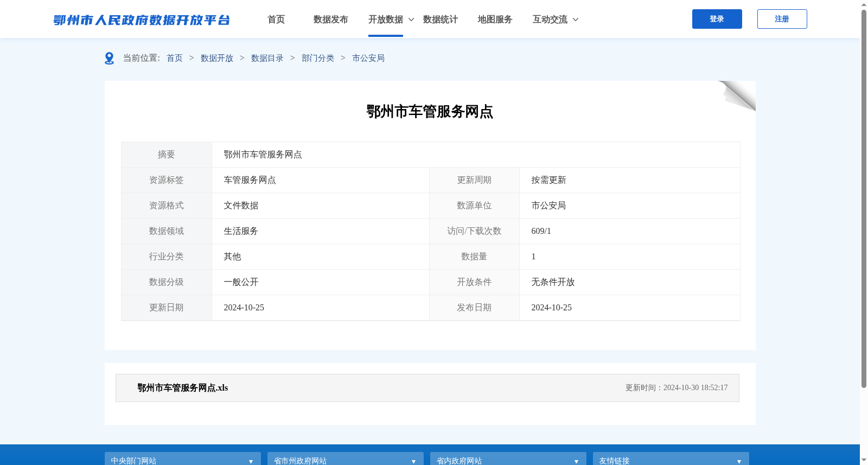Click the 行业分类 value 其他
The height and width of the screenshot is (465, 868).
click(x=232, y=257)
